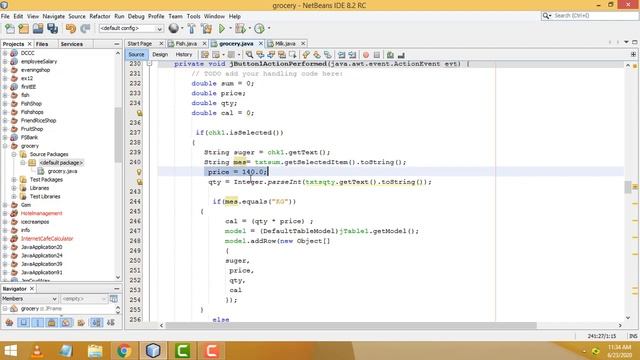Viewport: 640px width, 360px height.
Task: Toggle Javadoc window icon in Navigator
Action: click(x=114, y=299)
